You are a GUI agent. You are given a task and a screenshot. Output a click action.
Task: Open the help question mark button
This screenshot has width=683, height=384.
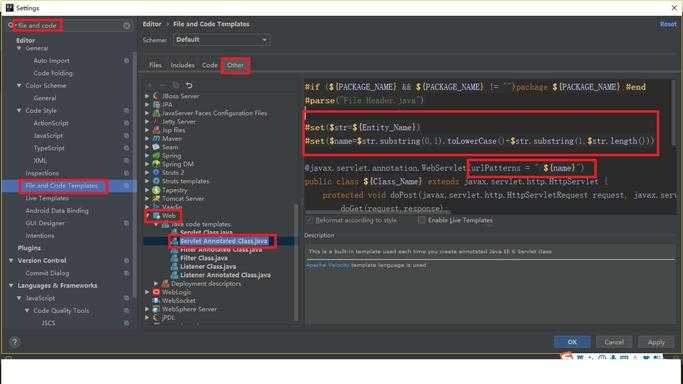coord(14,342)
